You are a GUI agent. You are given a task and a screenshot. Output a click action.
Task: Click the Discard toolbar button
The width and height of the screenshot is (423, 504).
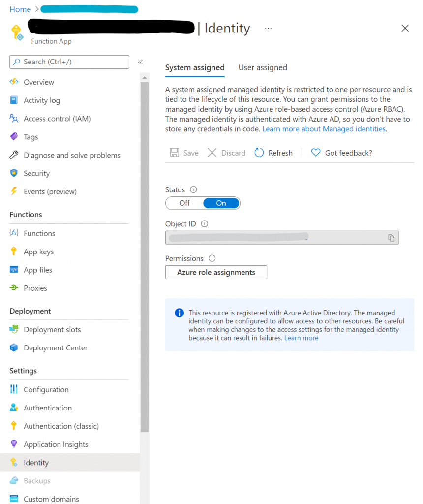point(226,153)
